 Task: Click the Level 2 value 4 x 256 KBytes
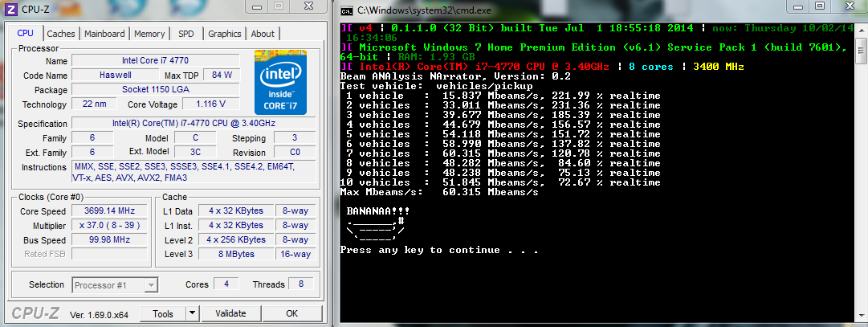click(235, 239)
